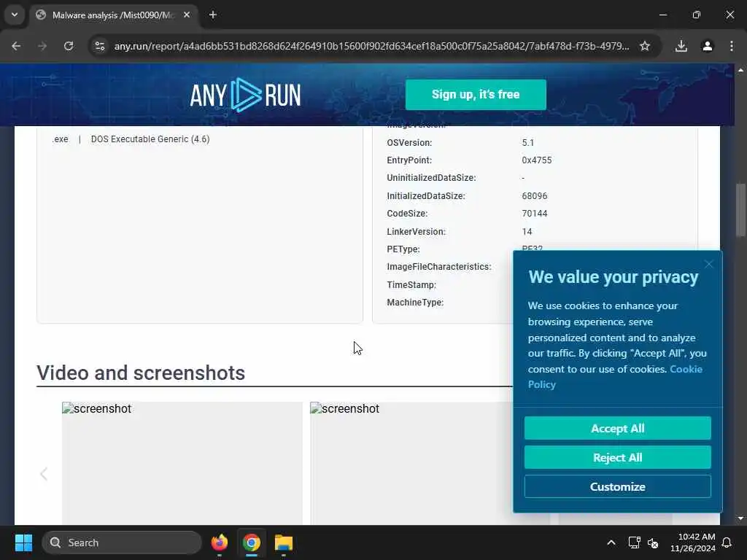Image resolution: width=747 pixels, height=560 pixels.
Task: Click the Video and screenshots heading
Action: tap(141, 373)
